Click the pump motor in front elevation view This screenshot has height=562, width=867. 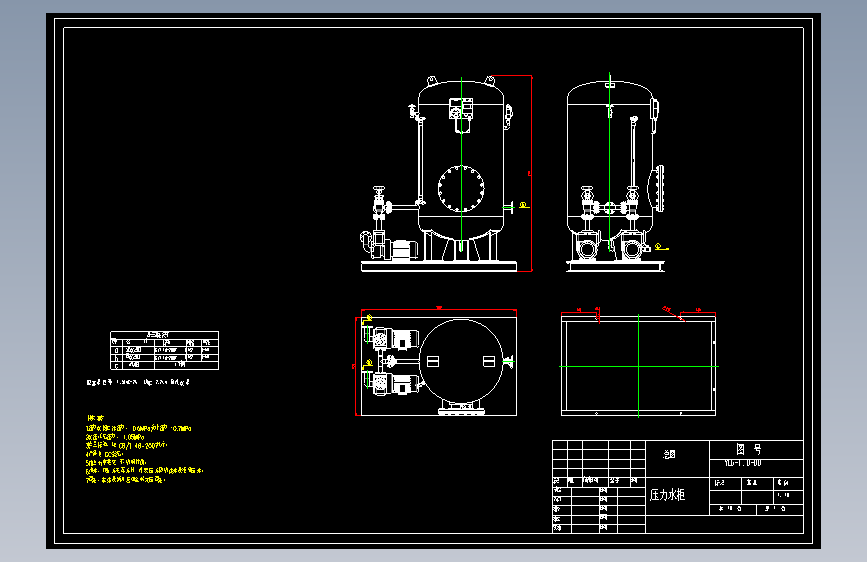click(x=404, y=249)
